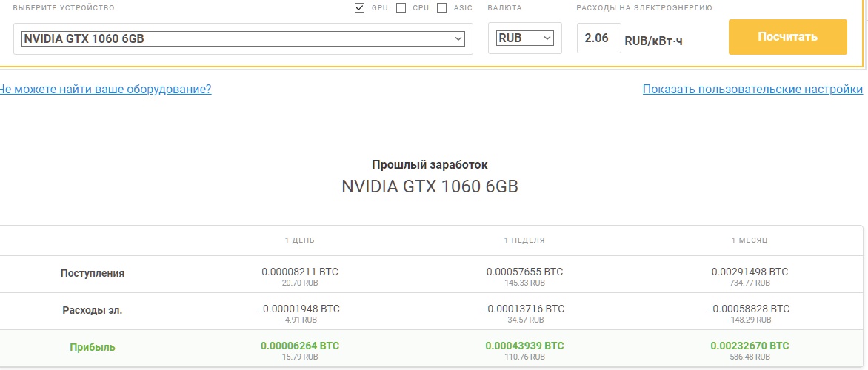Click the '1 ДЕНЬ' column header
This screenshot has width=868, height=370.
pyautogui.click(x=299, y=240)
